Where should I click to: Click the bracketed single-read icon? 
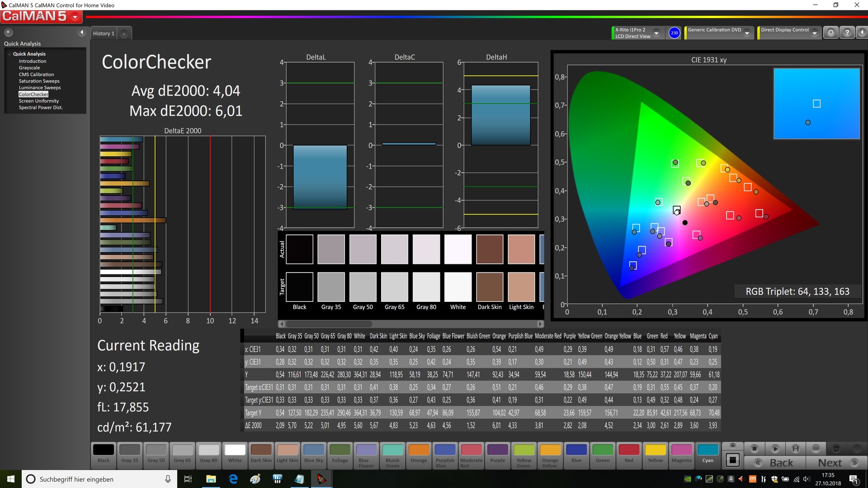pos(795,449)
